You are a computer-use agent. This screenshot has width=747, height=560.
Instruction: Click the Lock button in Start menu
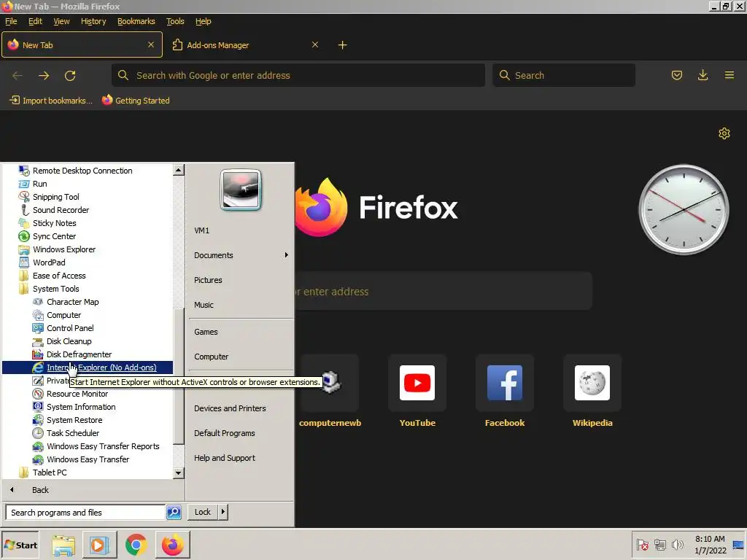pyautogui.click(x=203, y=512)
